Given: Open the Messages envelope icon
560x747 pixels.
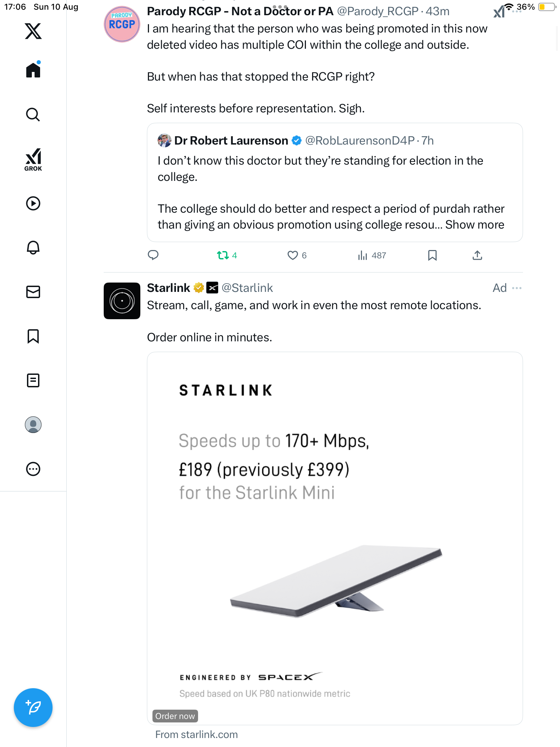Looking at the screenshot, I should (33, 292).
